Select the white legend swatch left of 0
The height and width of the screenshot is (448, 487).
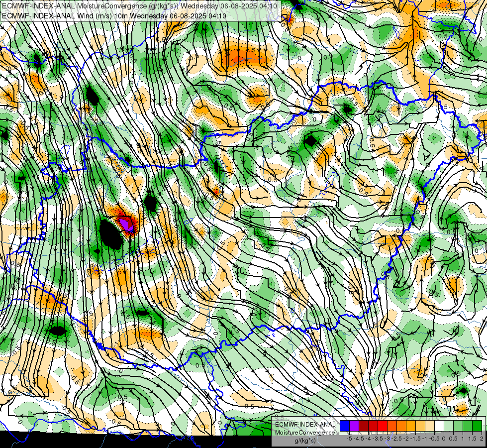[439, 426]
